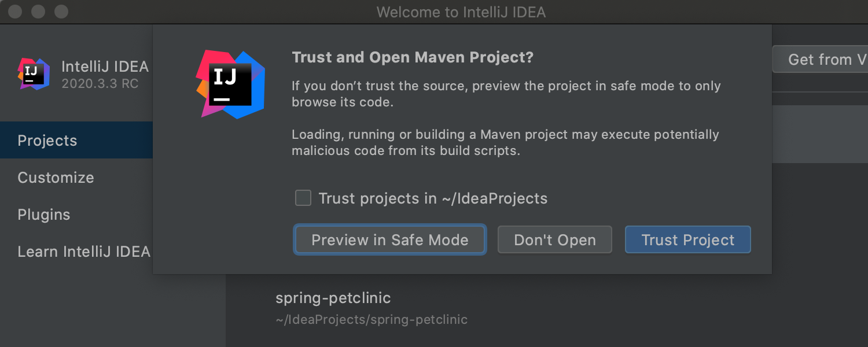The image size is (868, 347).
Task: Choose Don't Open
Action: pos(554,239)
